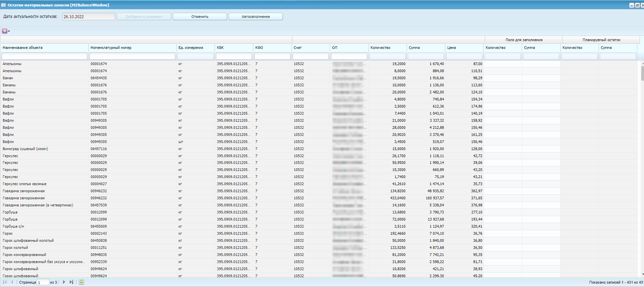Click the page number input field

(x=43, y=282)
